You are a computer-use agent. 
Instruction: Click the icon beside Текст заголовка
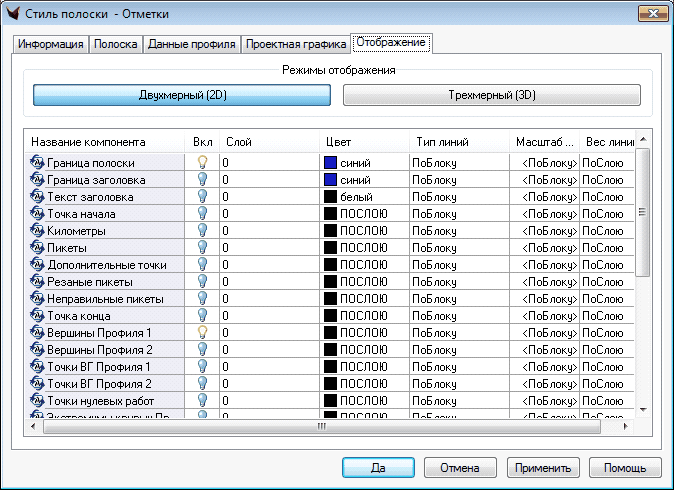pyautogui.click(x=38, y=196)
